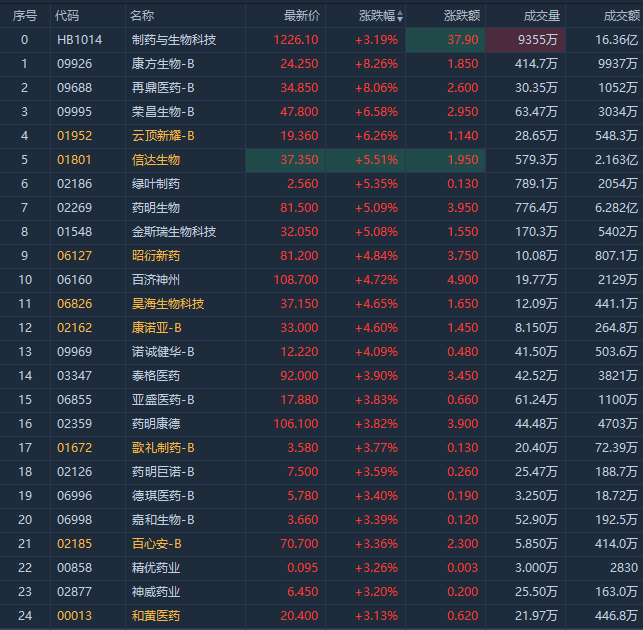This screenshot has height=630, width=643.
Task: Select 药明巨诺-B stock name
Action: click(163, 472)
